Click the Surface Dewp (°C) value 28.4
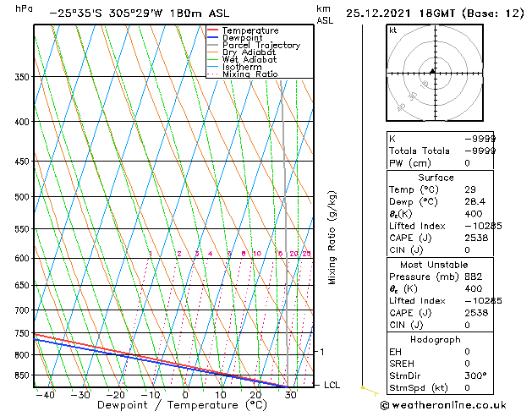 475,202
